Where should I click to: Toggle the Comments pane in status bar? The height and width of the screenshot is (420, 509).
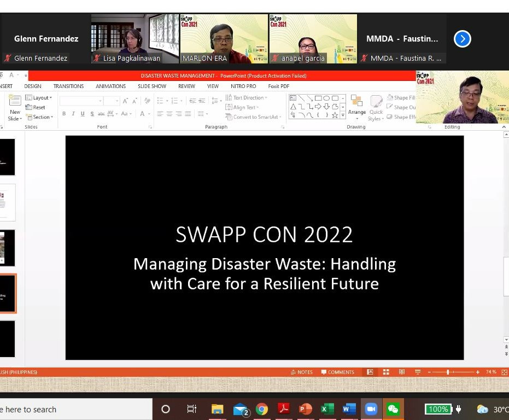click(337, 372)
